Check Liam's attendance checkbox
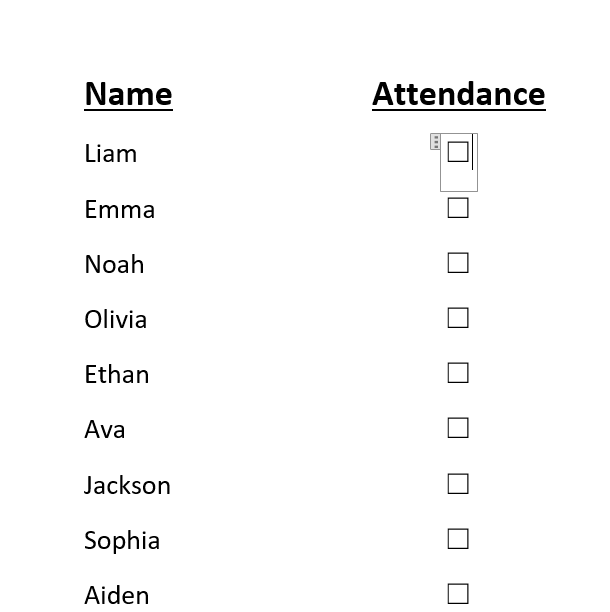610x612 pixels. 458,152
